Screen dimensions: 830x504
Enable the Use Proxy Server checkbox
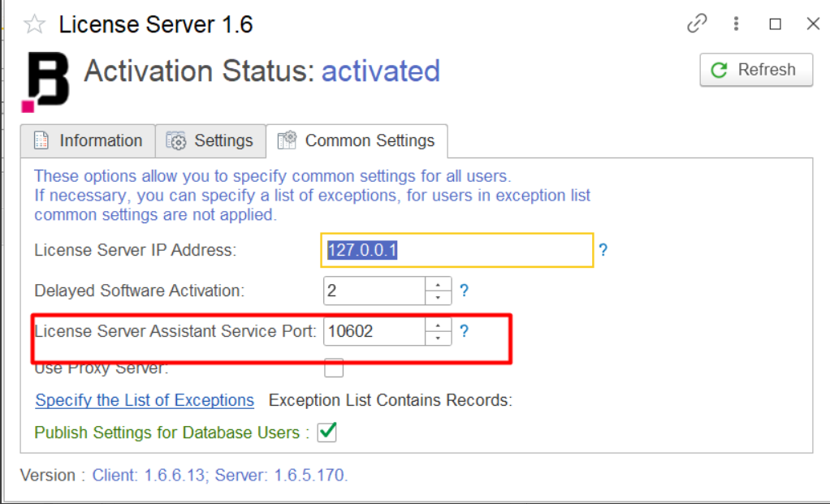coord(334,368)
